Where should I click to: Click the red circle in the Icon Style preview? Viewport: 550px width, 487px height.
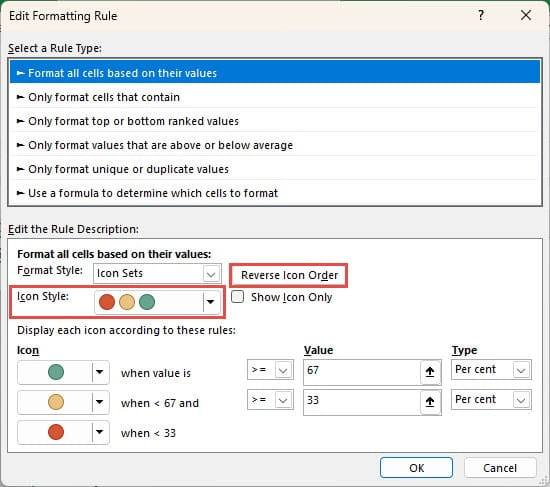click(x=107, y=302)
